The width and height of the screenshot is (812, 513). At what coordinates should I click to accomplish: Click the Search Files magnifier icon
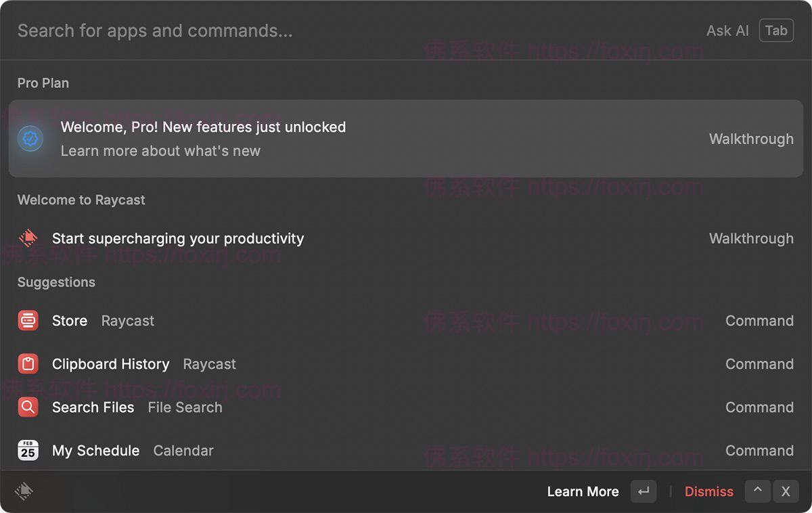point(28,407)
